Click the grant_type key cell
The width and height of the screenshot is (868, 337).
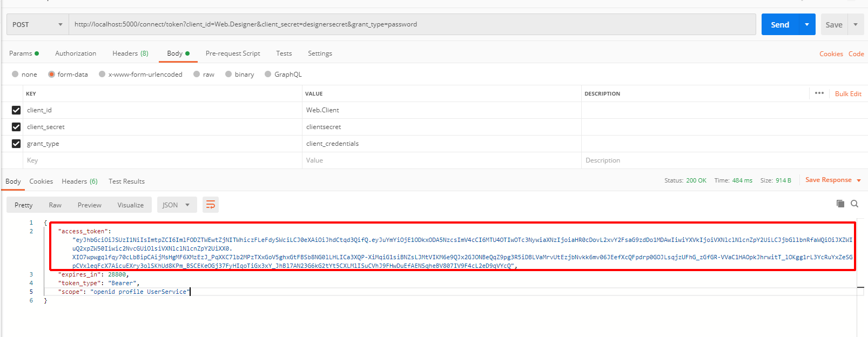click(x=162, y=144)
